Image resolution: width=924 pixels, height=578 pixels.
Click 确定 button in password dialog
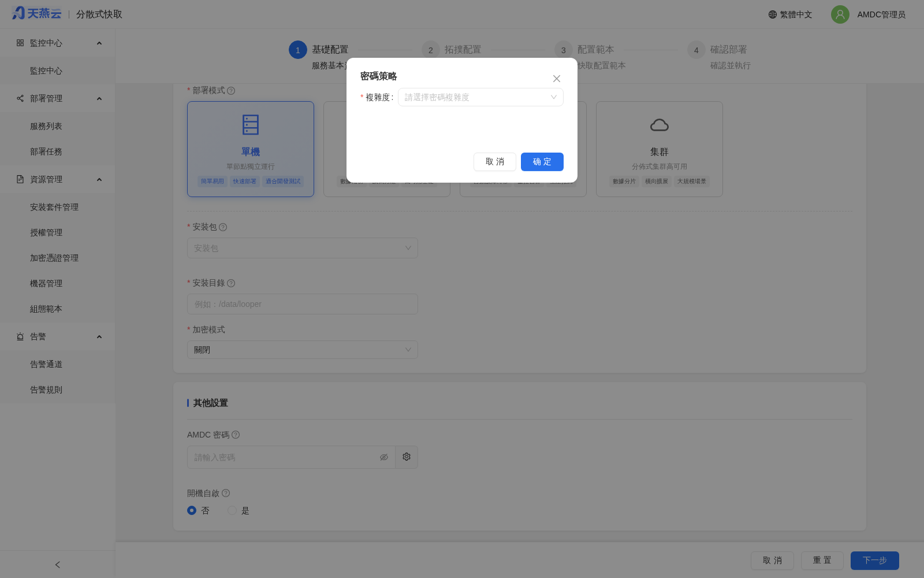pos(542,162)
